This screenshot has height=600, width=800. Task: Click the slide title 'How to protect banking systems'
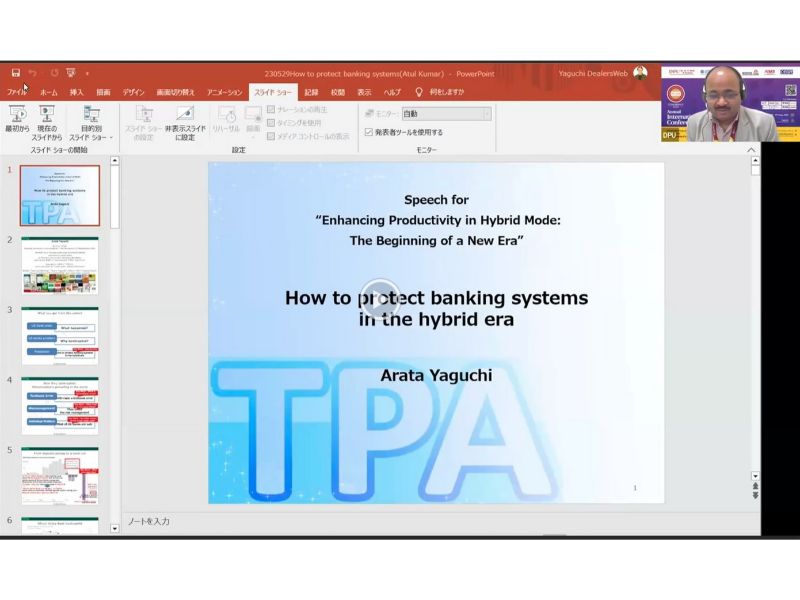click(x=436, y=298)
